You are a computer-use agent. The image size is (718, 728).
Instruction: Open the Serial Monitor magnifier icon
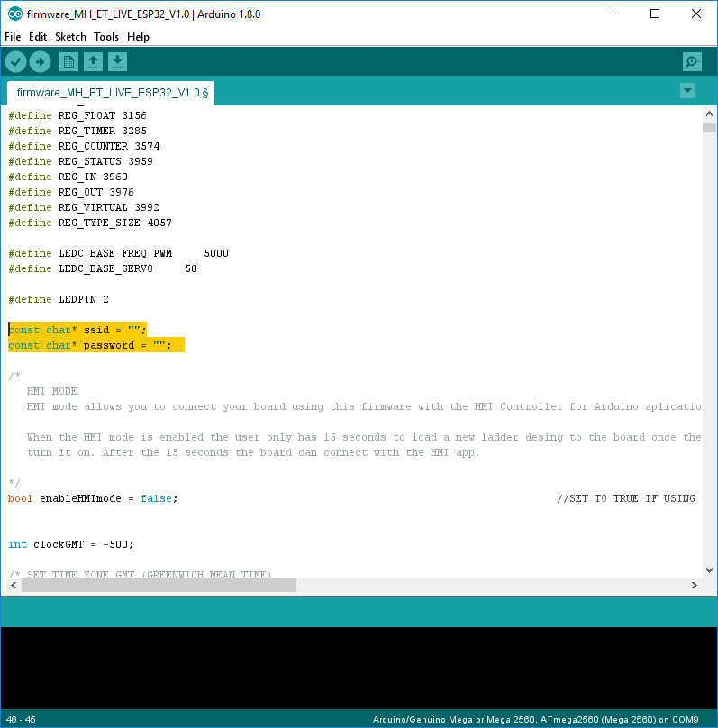pos(692,62)
